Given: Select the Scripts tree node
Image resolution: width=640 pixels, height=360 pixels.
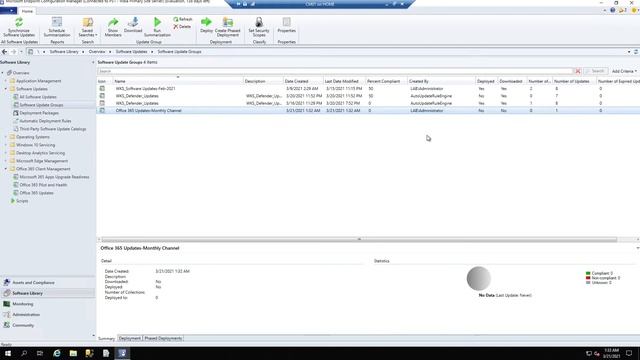Looking at the screenshot, I should pos(22,201).
